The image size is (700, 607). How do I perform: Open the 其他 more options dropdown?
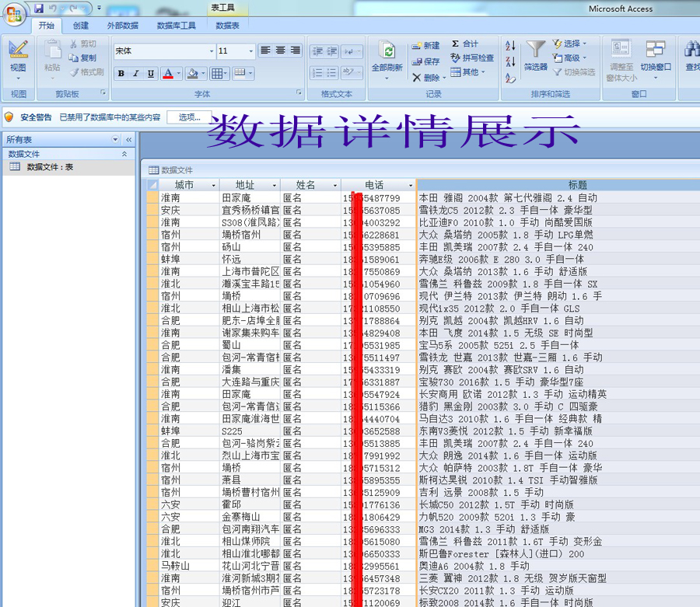coord(468,72)
